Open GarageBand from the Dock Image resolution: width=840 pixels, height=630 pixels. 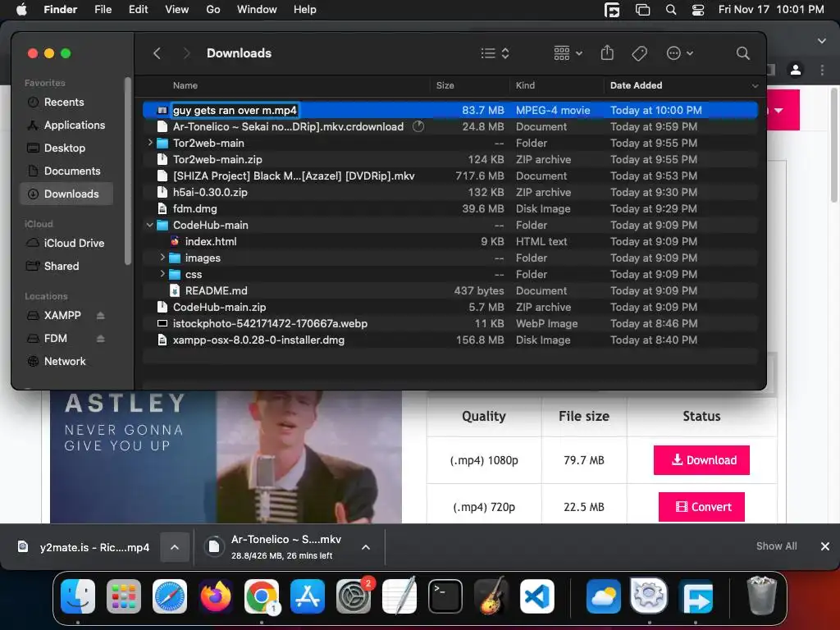[491, 596]
